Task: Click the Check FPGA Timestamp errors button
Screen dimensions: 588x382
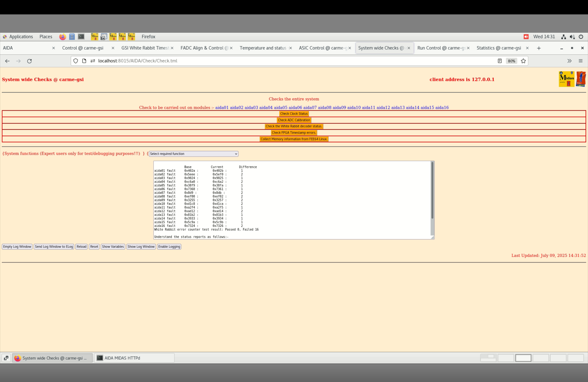Action: coord(294,133)
